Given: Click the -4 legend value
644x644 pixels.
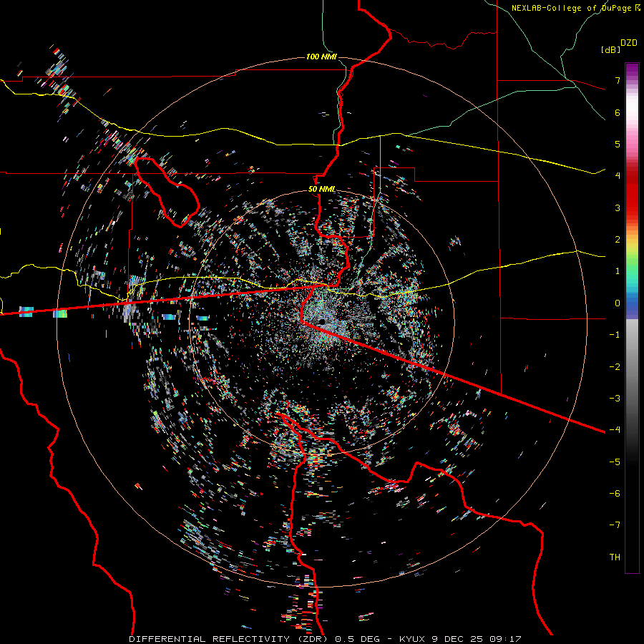Looking at the screenshot, I should (x=615, y=430).
